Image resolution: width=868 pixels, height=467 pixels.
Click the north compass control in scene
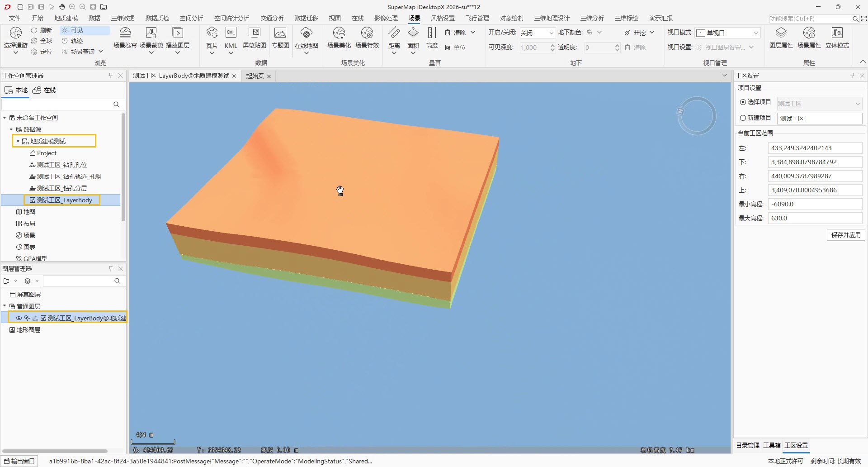696,116
